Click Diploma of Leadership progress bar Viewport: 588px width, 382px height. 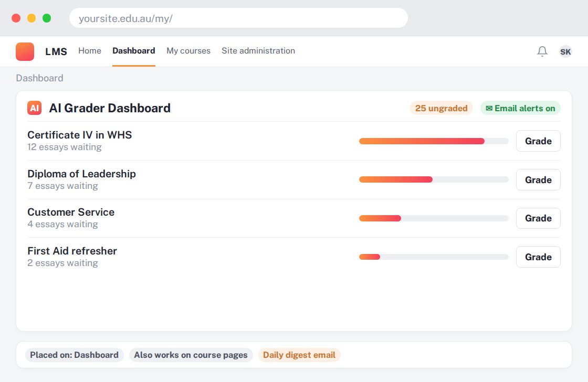(434, 179)
